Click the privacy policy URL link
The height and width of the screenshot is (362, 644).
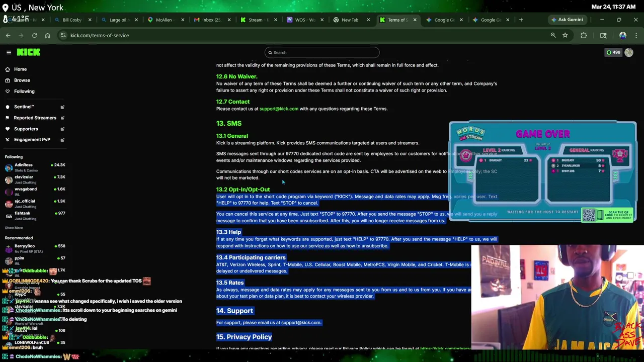(x=445, y=348)
